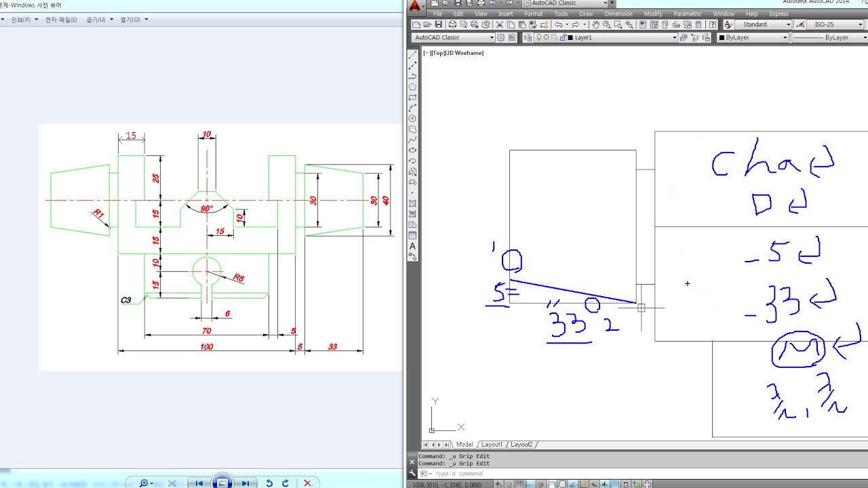The image size is (868, 488).
Task: Click the Workspace Settings gear icon
Action: click(x=501, y=37)
